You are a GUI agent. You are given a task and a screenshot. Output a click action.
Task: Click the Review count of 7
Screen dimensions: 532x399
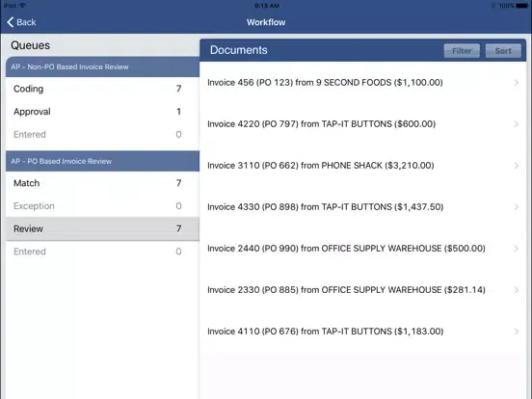179,228
